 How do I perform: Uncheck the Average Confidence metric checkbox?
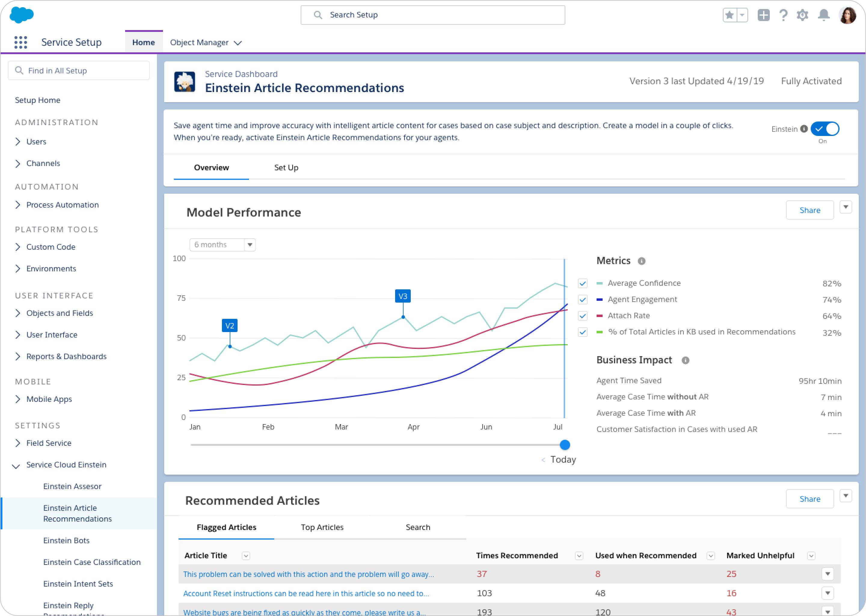583,283
